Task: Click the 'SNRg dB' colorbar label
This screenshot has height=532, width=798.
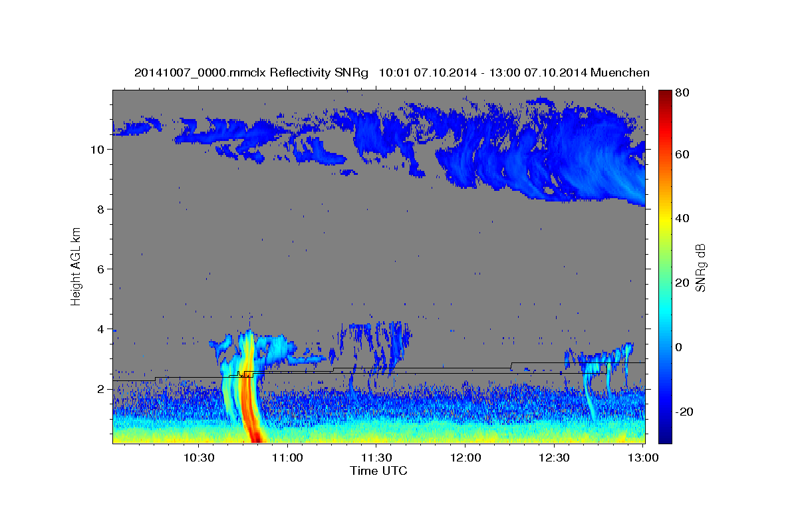Action: (x=701, y=267)
